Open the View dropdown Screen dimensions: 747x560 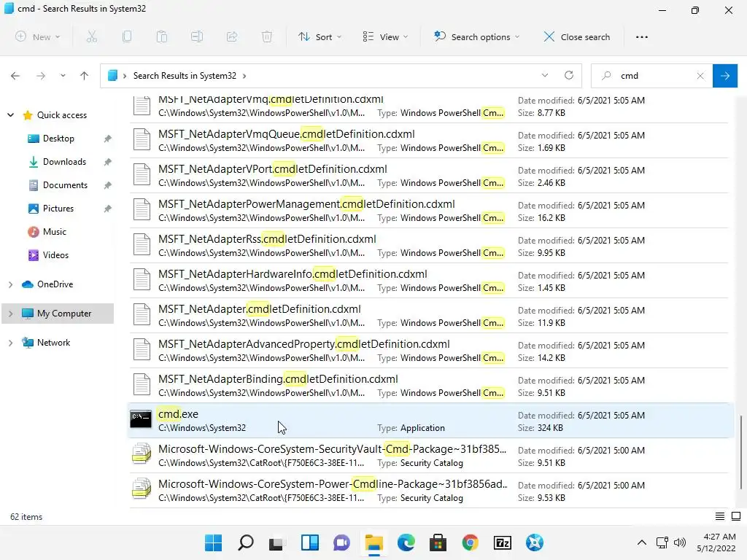pos(385,36)
